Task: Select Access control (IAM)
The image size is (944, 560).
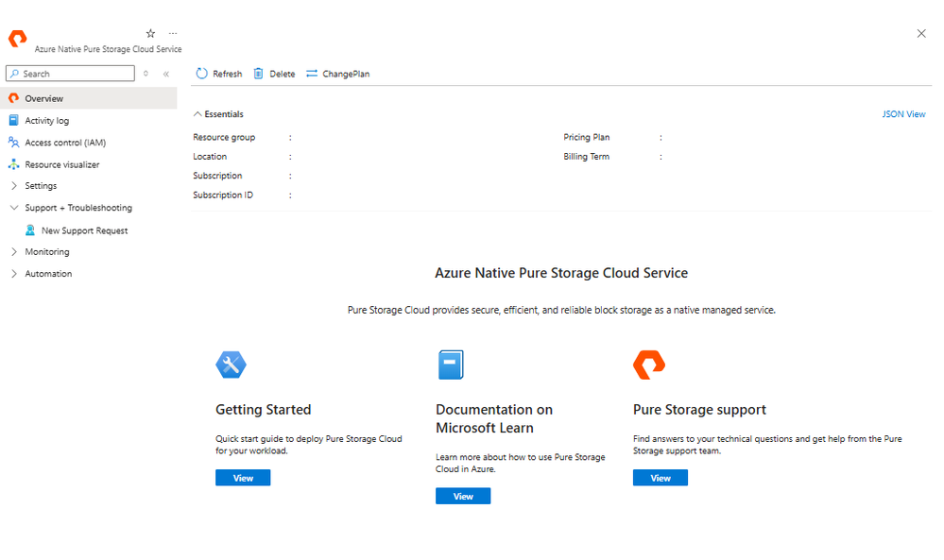Action: (67, 142)
